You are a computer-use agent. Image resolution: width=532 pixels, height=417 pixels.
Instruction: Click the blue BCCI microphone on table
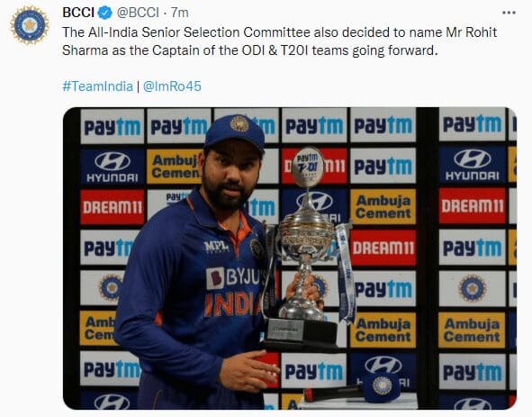coord(381,387)
